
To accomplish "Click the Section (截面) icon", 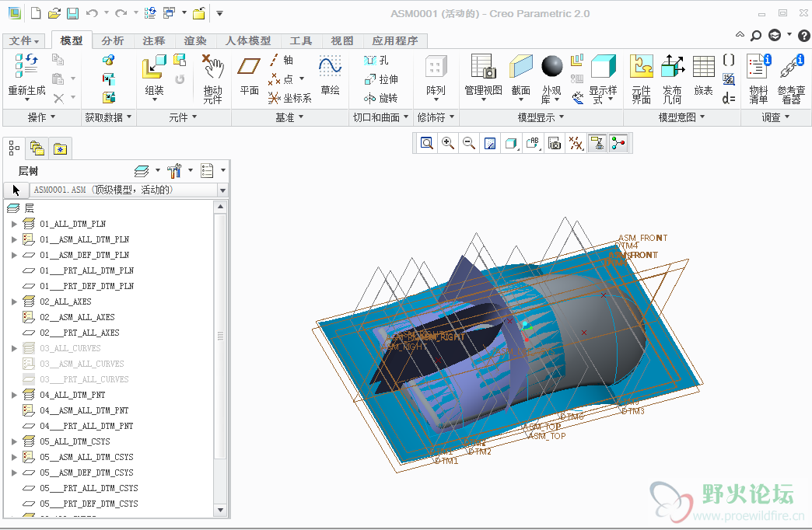I will coord(521,67).
